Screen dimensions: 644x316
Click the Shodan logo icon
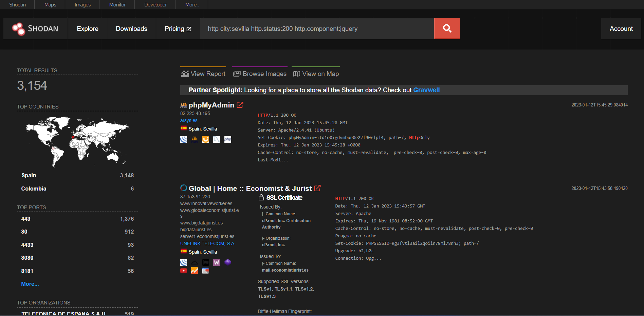pos(18,29)
